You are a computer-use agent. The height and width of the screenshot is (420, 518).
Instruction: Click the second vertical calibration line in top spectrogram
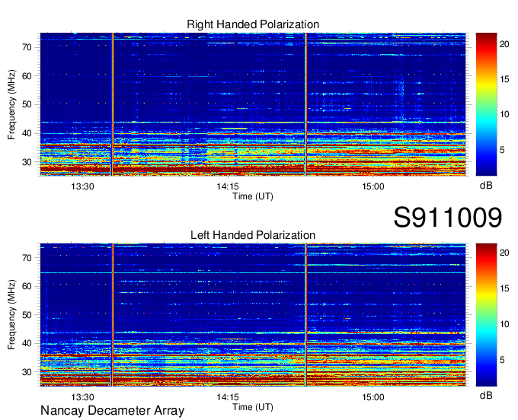point(306,104)
